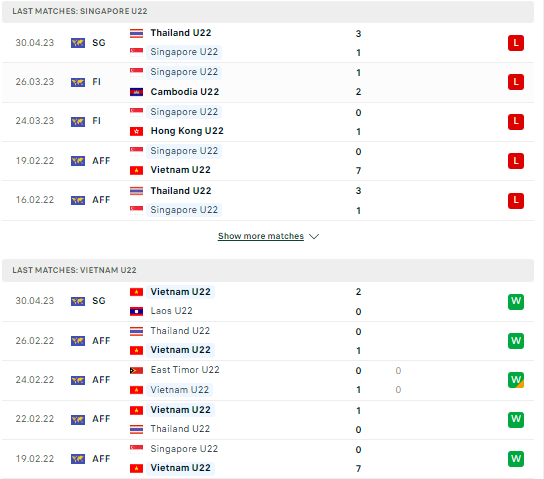Click the world map icon beside FI on 26.03.23

click(78, 82)
